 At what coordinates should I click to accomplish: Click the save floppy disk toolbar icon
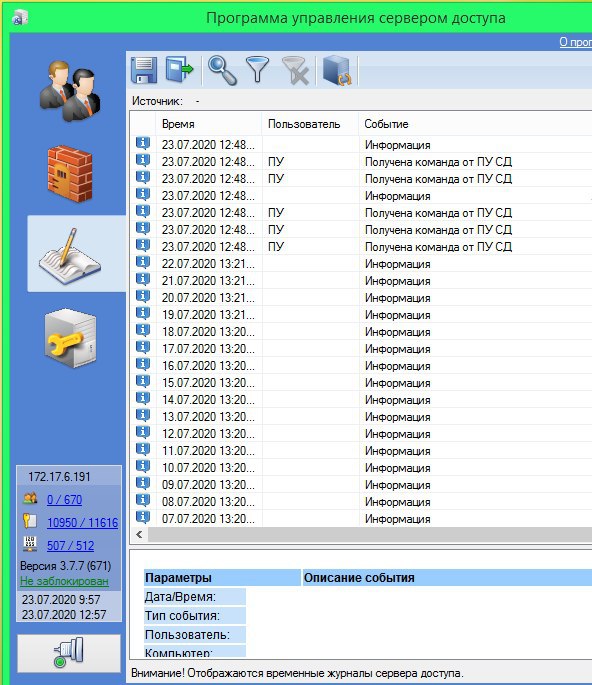point(144,70)
